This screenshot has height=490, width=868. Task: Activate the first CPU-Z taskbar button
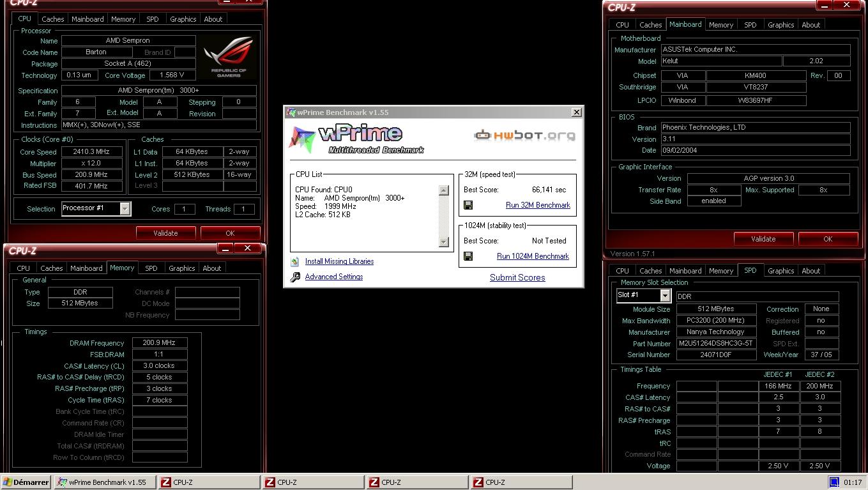coord(208,482)
